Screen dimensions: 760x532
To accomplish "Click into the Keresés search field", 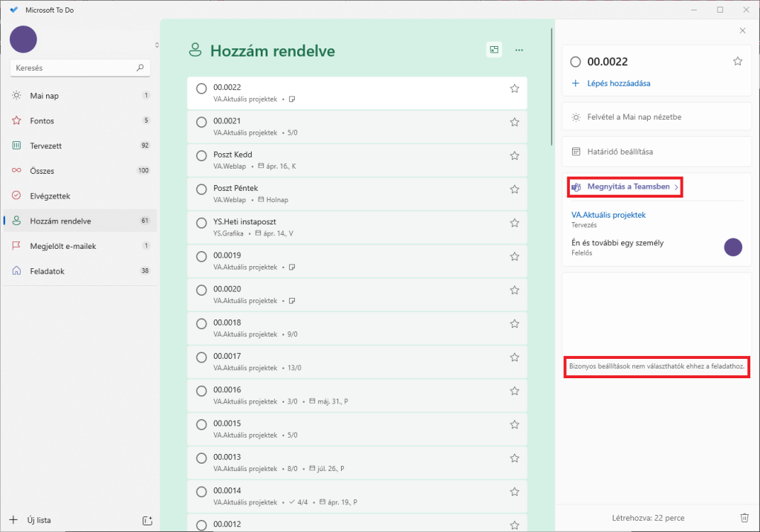I will point(73,68).
